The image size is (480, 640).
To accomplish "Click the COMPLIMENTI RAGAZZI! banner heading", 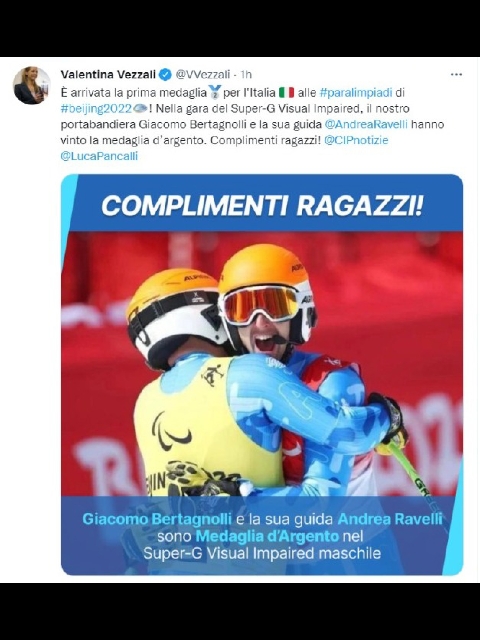I will [262, 205].
